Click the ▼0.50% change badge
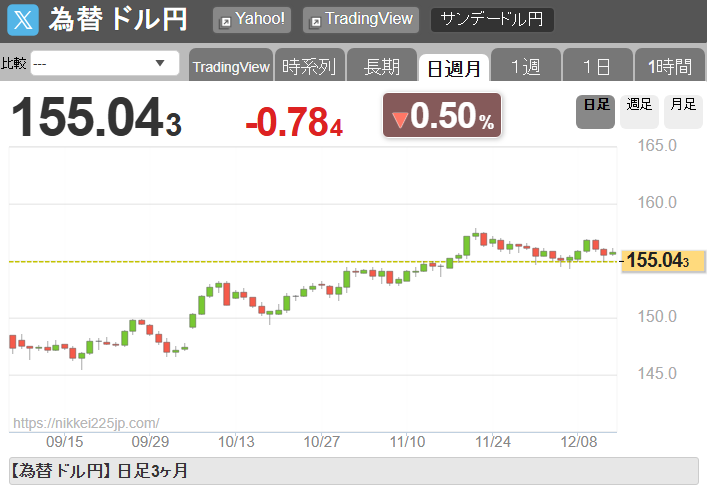This screenshot has height=489, width=707. pos(442,115)
